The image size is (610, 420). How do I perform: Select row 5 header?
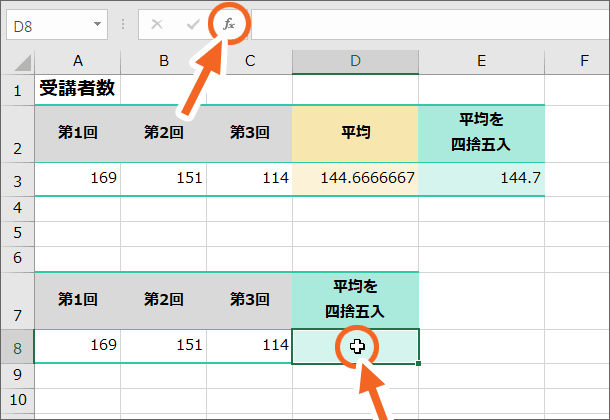pyautogui.click(x=17, y=234)
